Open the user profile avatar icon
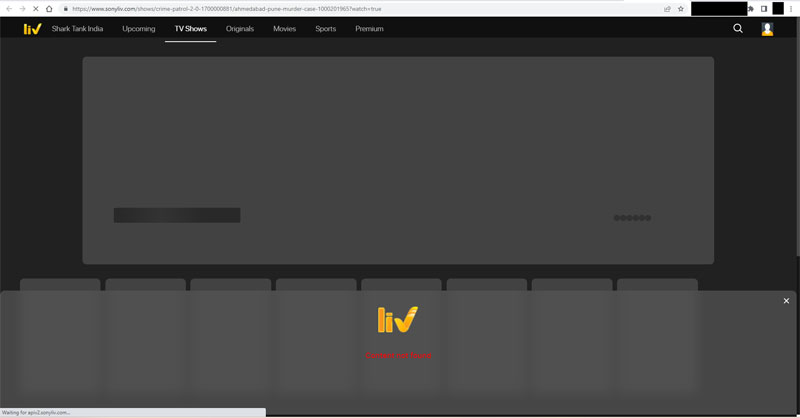This screenshot has height=418, width=800. [x=767, y=29]
